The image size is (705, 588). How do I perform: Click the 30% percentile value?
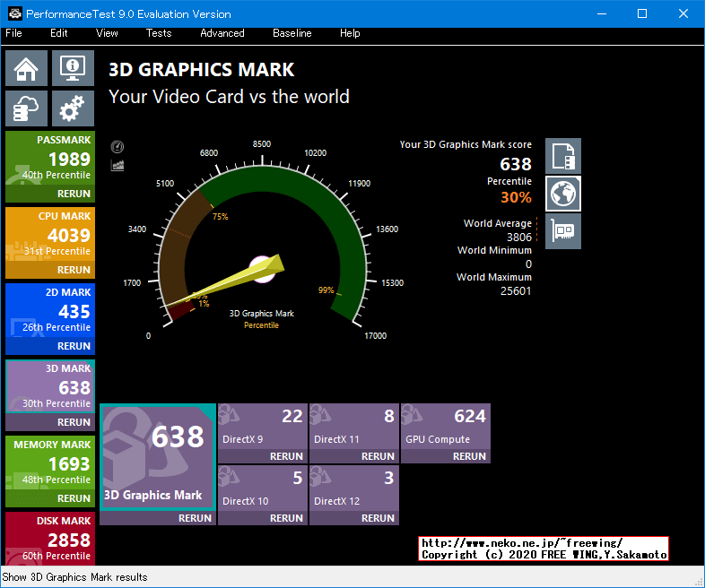[516, 197]
